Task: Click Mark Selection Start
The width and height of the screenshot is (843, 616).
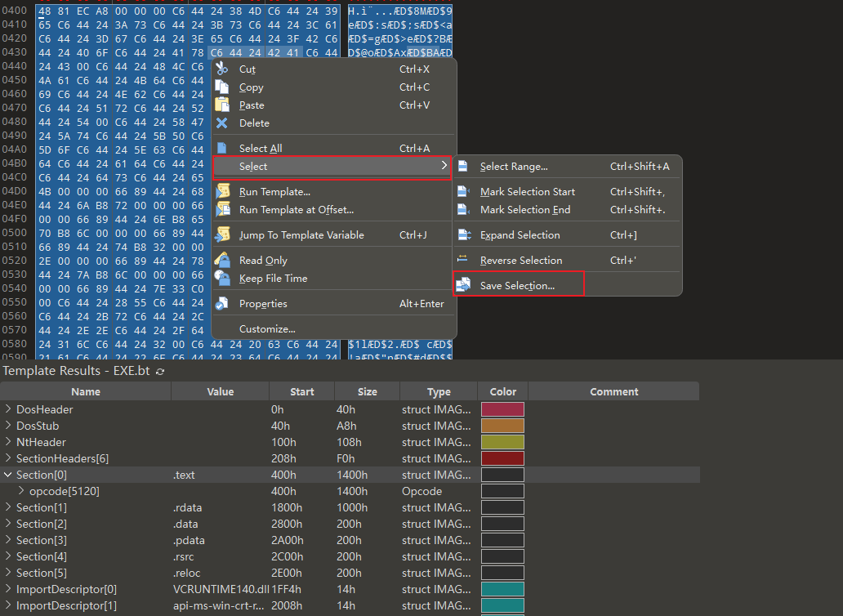Action: [527, 192]
